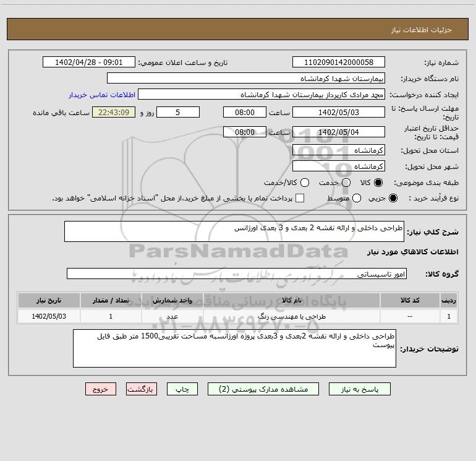Click the requester field مجد مرادی کارپرداز
Image resolution: width=476 pixels, height=461 pixels.
261,94
